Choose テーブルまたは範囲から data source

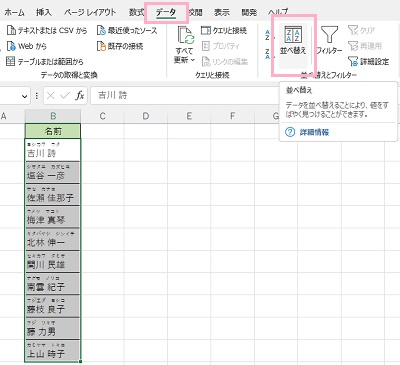45,61
